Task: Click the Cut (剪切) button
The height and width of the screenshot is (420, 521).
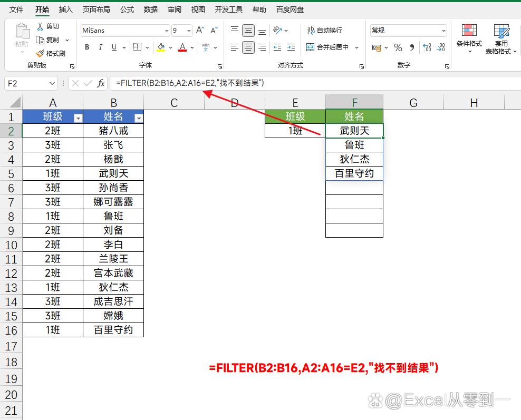Action: click(48, 26)
